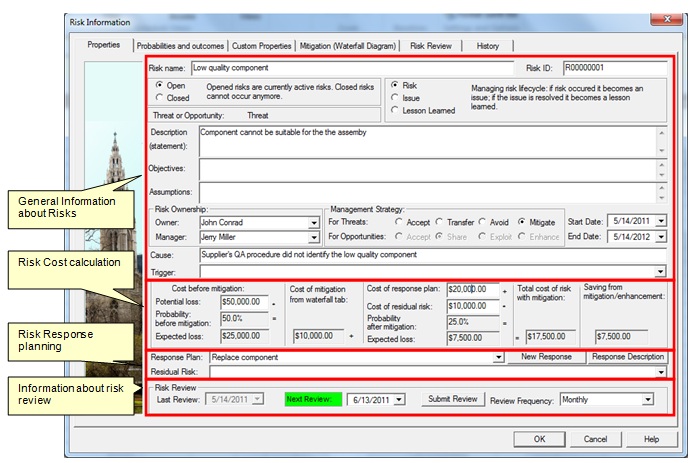Click the green Next Review label
The image size is (691, 463).
click(x=313, y=400)
